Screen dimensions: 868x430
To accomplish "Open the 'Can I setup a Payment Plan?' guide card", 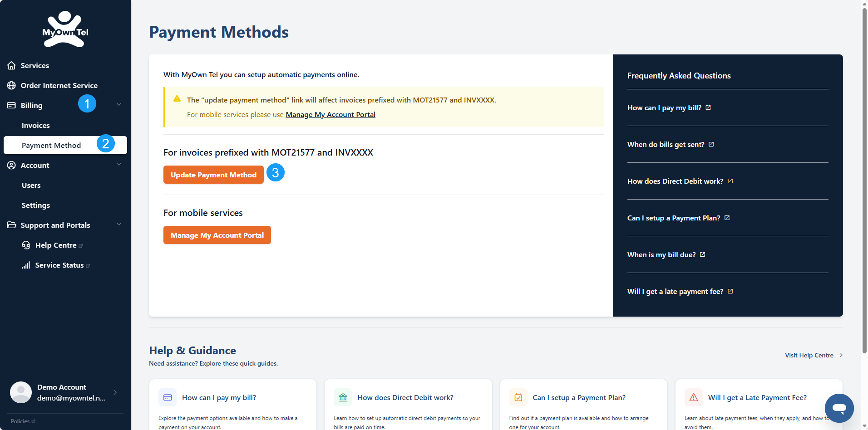I will (584, 405).
